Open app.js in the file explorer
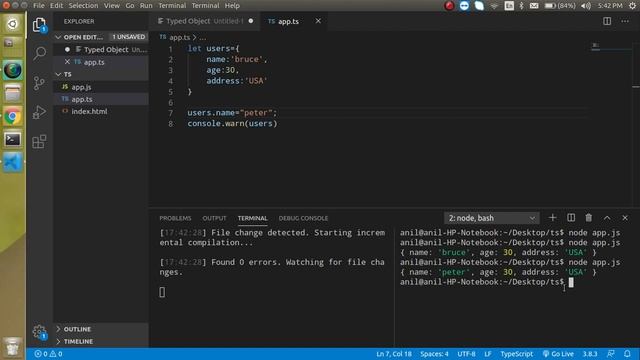Viewport: 640px width, 360px height. pyautogui.click(x=81, y=87)
